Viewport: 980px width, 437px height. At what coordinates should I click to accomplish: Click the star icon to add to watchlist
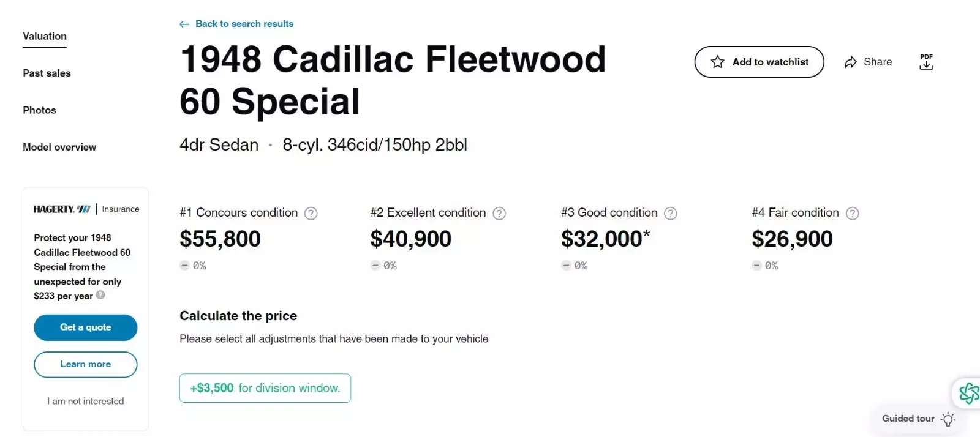pyautogui.click(x=717, y=61)
